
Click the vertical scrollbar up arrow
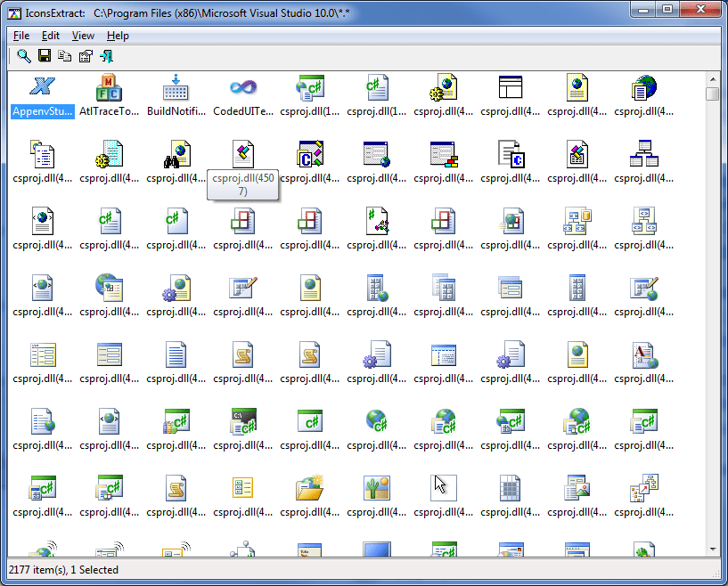713,78
